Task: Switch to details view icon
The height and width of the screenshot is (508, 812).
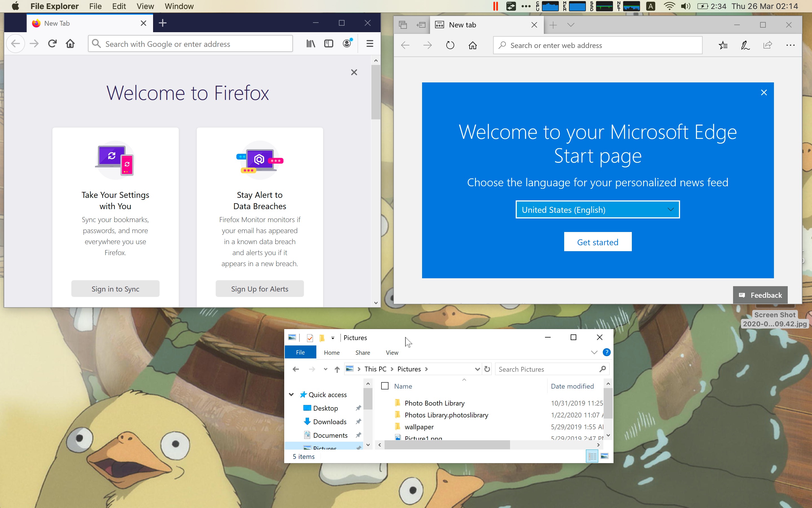Action: [x=592, y=456]
